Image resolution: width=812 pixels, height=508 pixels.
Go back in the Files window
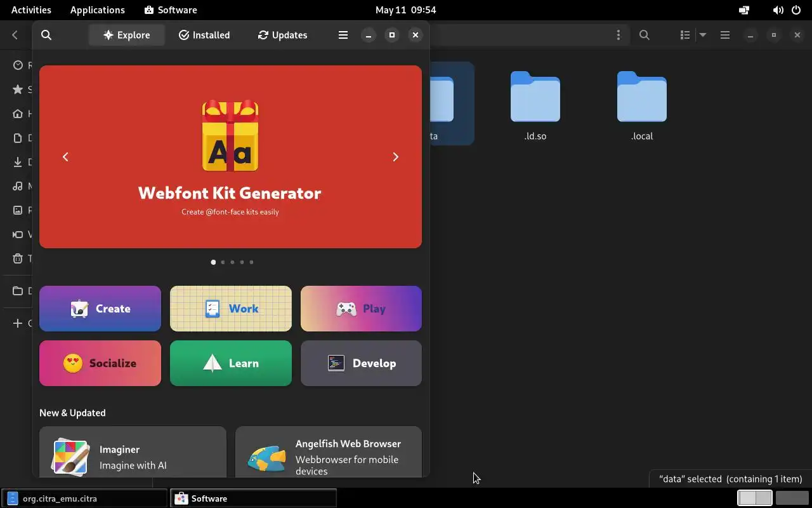[15, 35]
